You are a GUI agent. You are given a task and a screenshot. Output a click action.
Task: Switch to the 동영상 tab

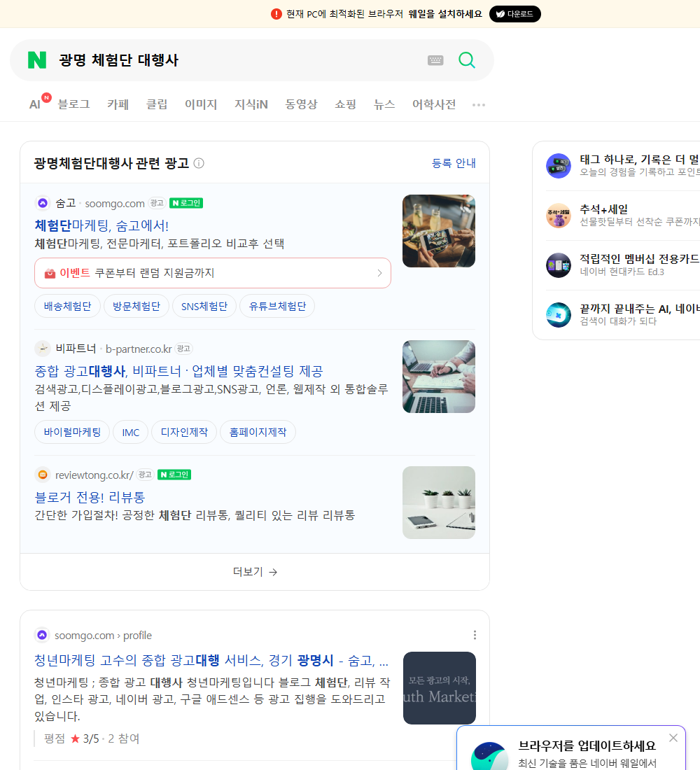[301, 104]
